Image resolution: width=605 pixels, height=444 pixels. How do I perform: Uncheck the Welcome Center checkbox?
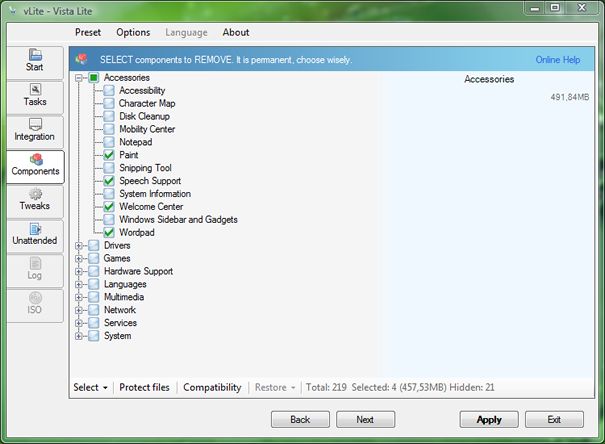[109, 207]
